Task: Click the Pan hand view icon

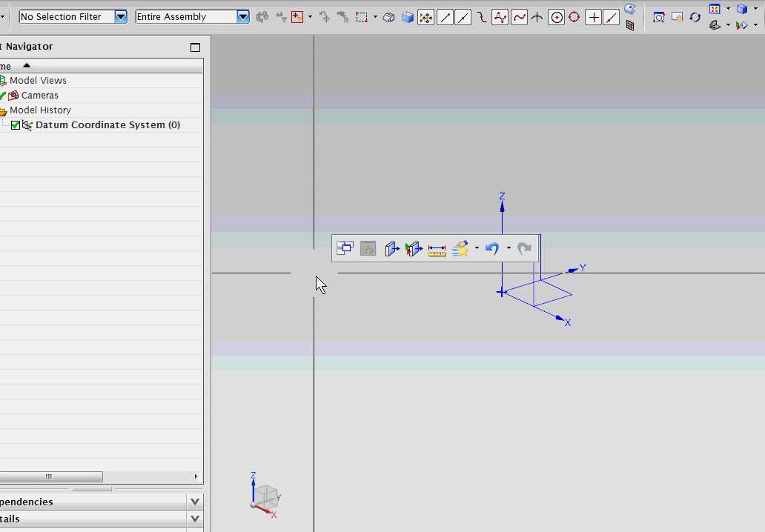Action: (x=678, y=18)
